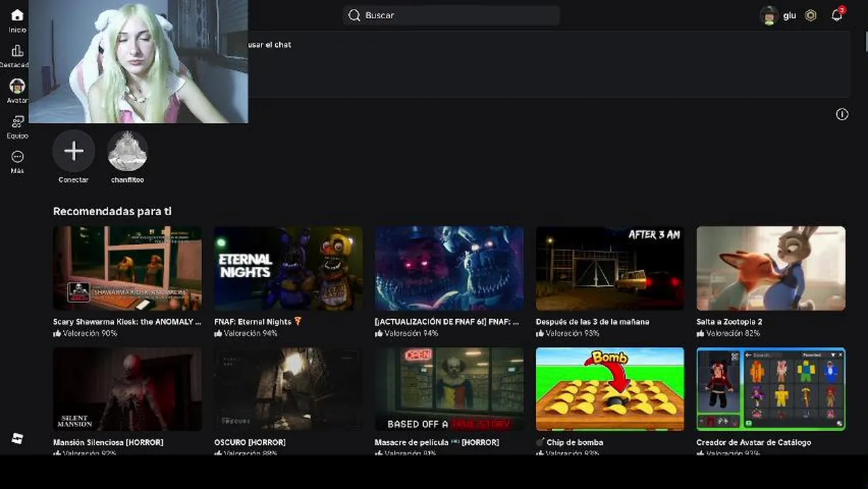Open the After 3 AM game thumbnail
Viewport: 868px width, 489px height.
pyautogui.click(x=610, y=268)
